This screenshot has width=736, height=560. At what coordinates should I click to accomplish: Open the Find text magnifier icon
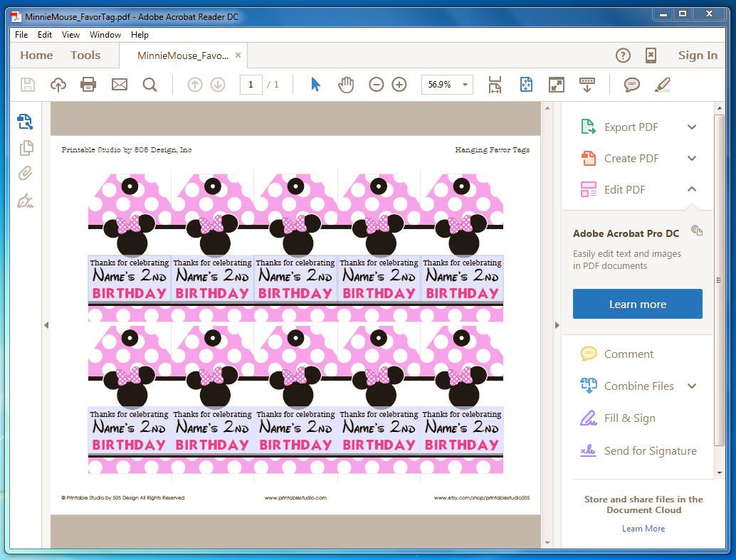tap(149, 85)
